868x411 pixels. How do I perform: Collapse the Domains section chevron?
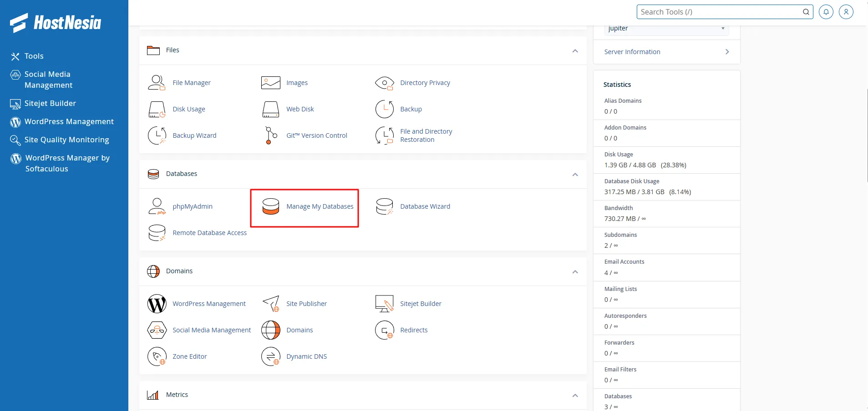575,272
